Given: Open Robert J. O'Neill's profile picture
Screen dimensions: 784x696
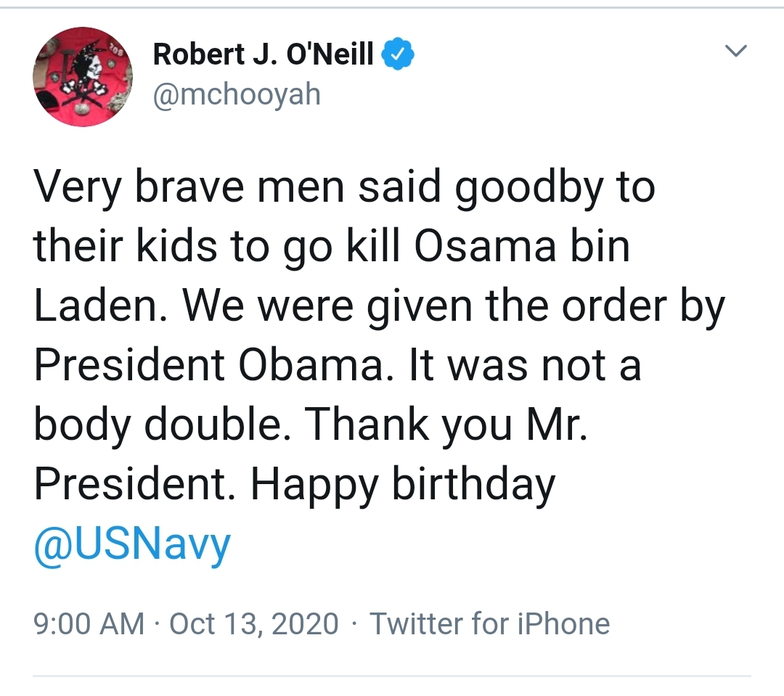Looking at the screenshot, I should click(83, 76).
